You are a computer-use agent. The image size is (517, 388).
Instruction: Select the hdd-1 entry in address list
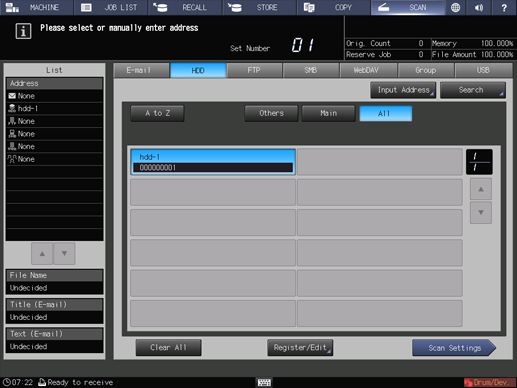coord(54,109)
